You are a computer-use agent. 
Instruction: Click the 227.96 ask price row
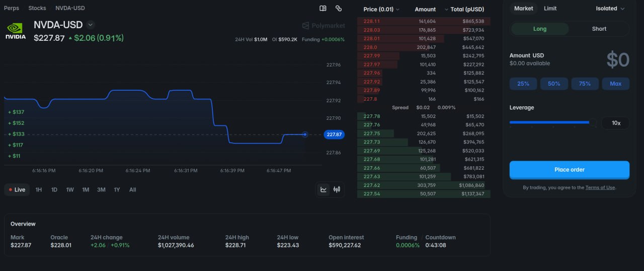click(424, 73)
